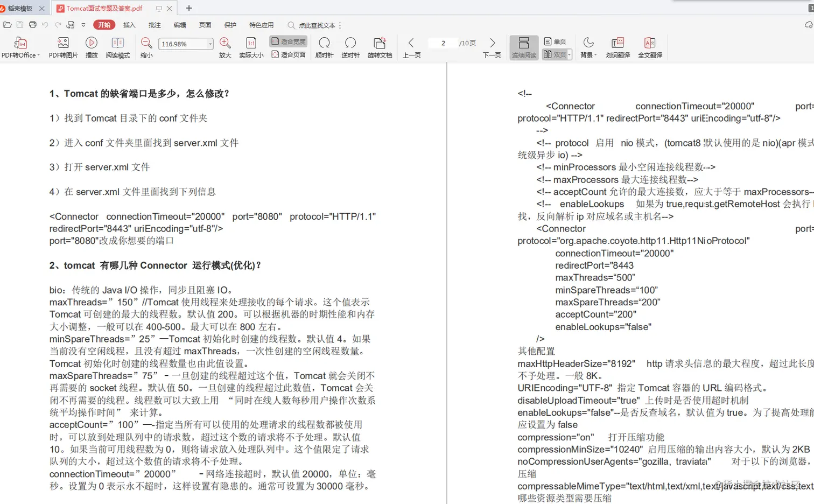Expand the 双页 dropdown arrow

[x=569, y=54]
